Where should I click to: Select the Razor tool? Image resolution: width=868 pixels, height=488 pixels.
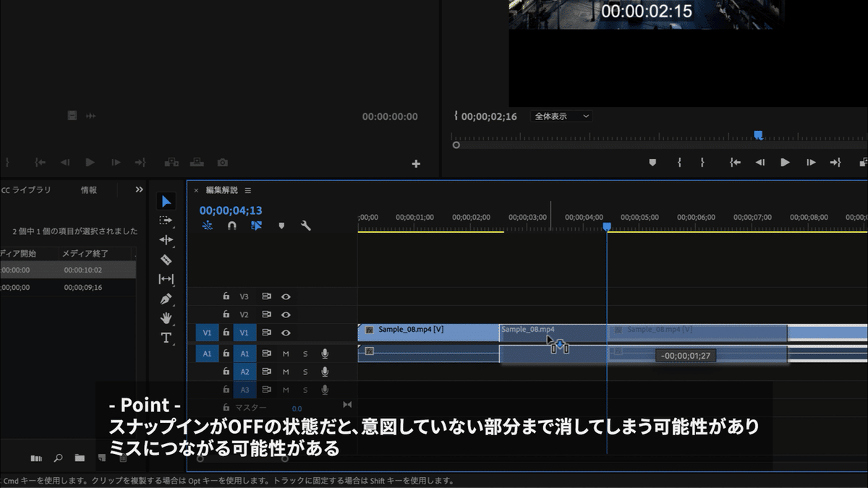click(166, 260)
